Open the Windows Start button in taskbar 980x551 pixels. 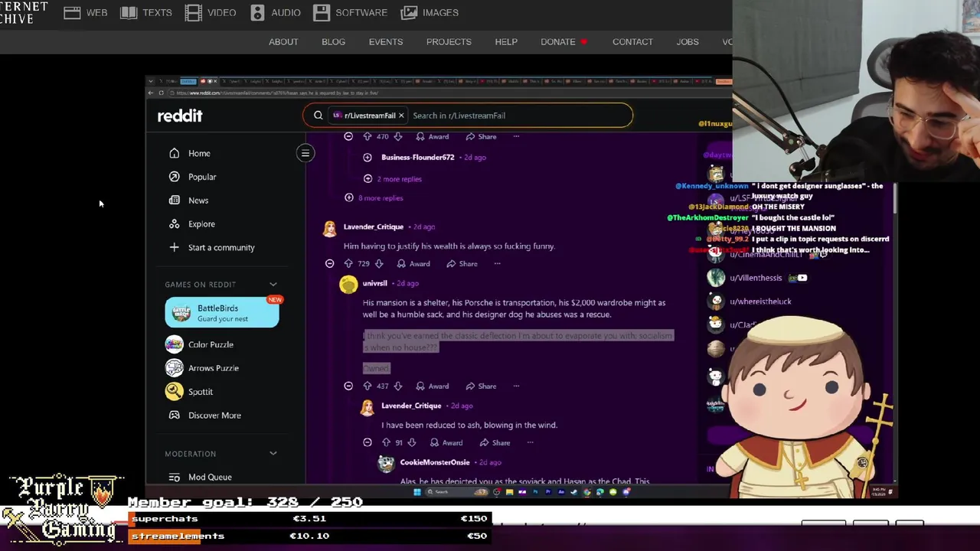(x=416, y=492)
